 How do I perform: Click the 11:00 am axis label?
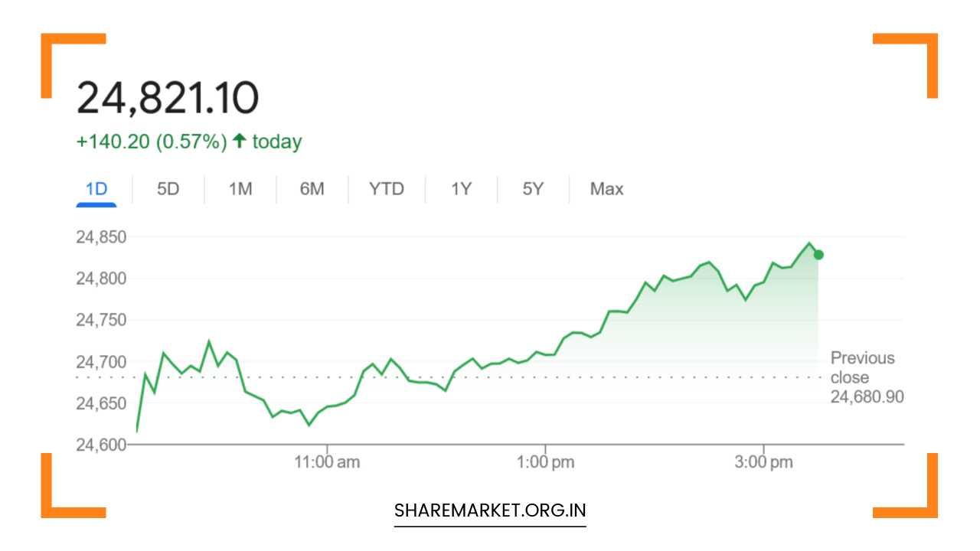click(326, 461)
